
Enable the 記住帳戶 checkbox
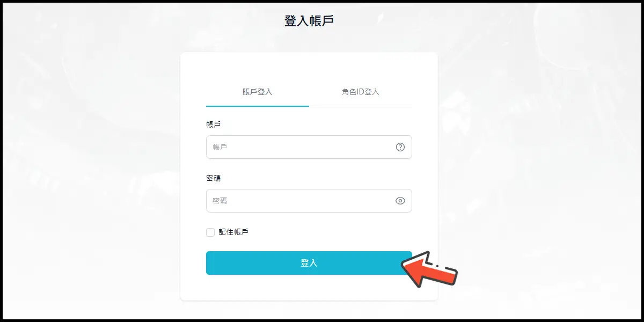pos(210,232)
